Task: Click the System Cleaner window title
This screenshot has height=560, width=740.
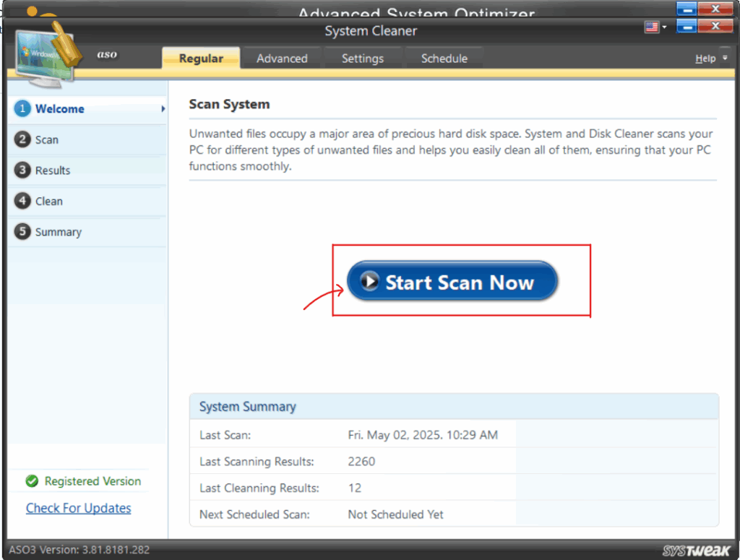Action: [x=371, y=31]
